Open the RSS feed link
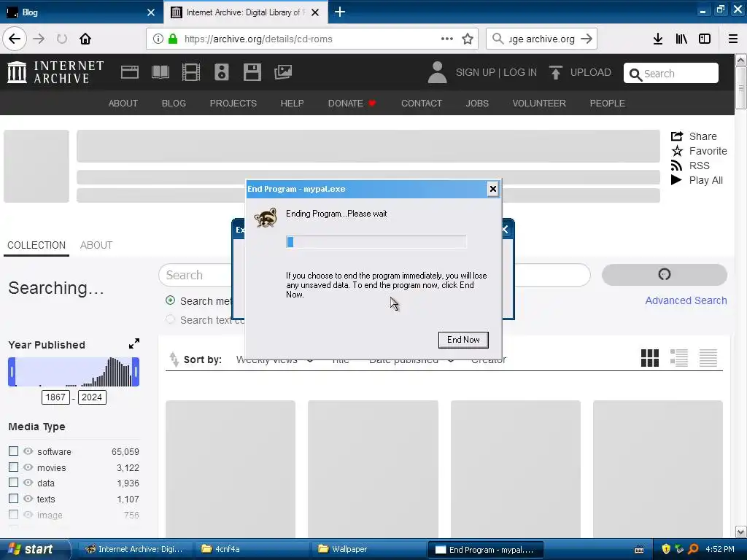This screenshot has width=747, height=560. (x=690, y=166)
